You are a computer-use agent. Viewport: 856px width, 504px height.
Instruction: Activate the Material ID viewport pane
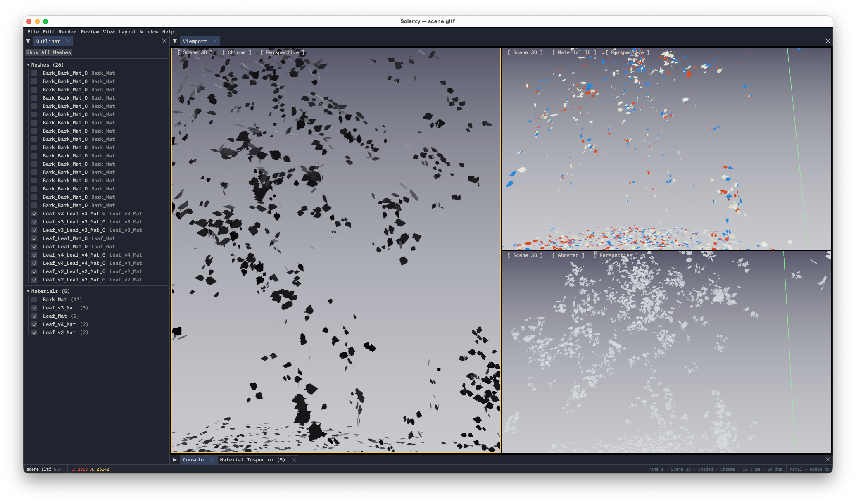(666, 149)
